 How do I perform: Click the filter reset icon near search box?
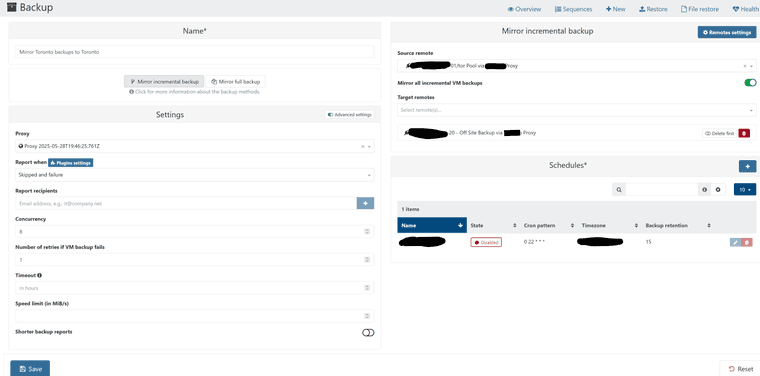[x=718, y=189]
